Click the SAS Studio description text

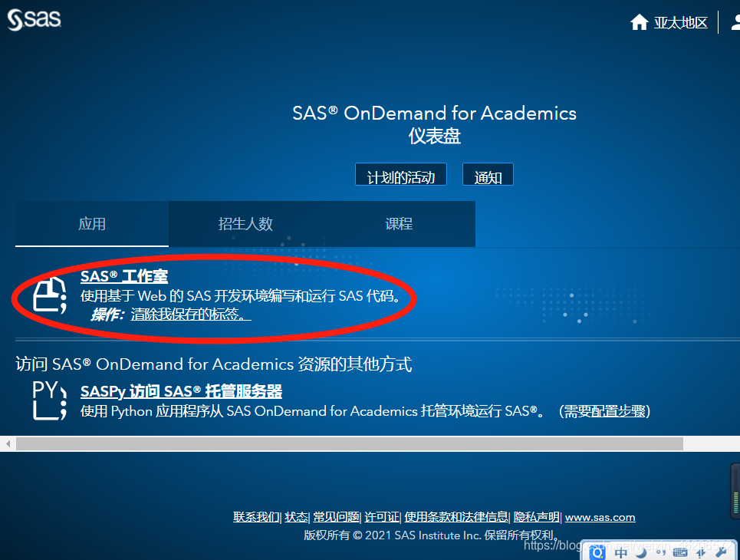240,296
